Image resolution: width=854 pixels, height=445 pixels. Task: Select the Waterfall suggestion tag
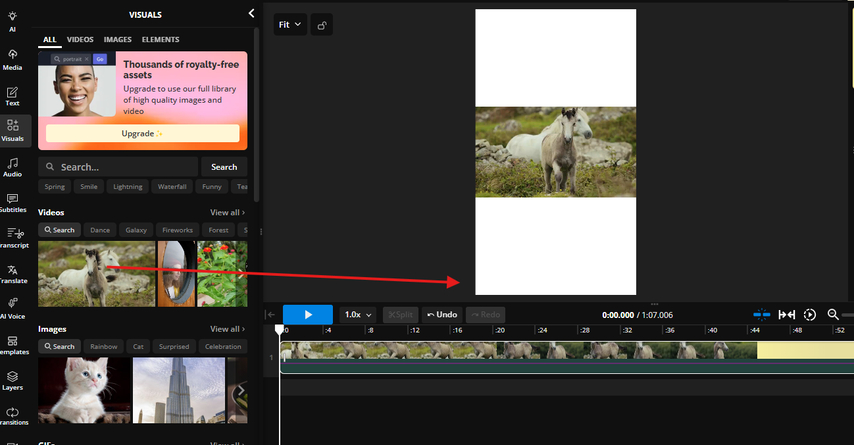(x=172, y=186)
